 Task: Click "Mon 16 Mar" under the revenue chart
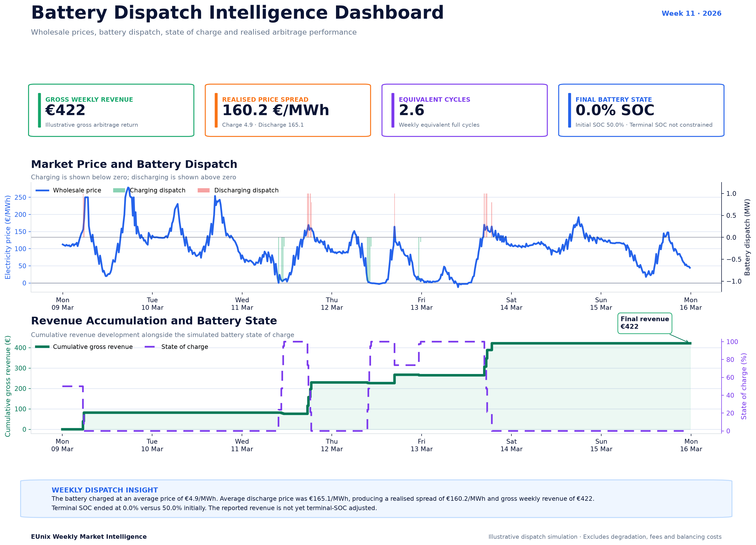[691, 445]
